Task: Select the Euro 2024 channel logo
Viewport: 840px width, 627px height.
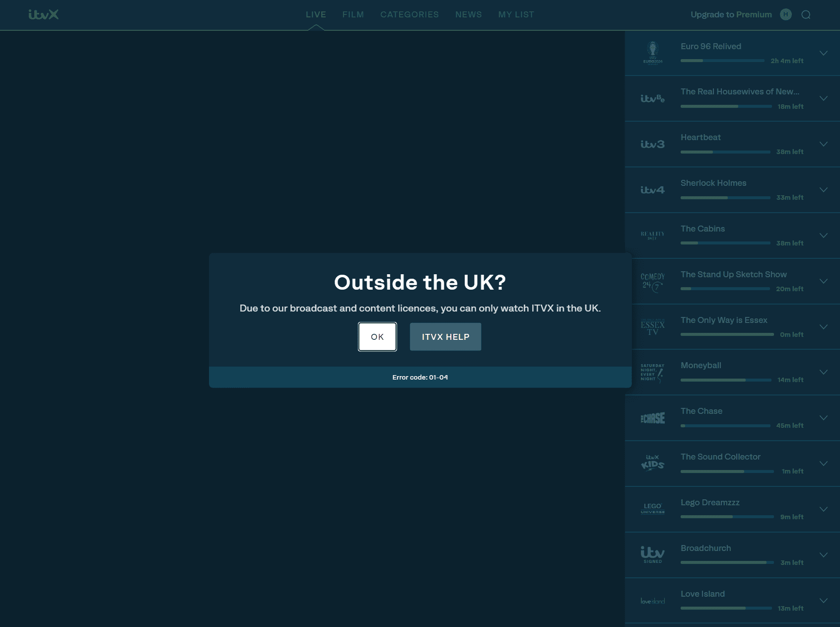Action: tap(653, 53)
